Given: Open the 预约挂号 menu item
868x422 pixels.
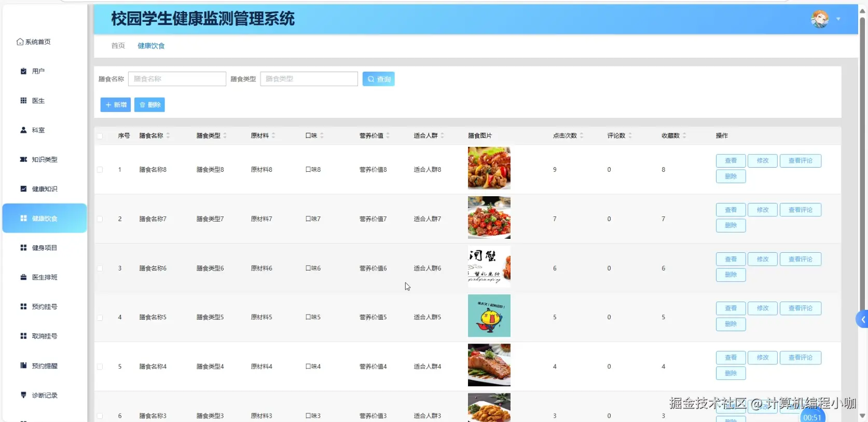Looking at the screenshot, I should (45, 307).
